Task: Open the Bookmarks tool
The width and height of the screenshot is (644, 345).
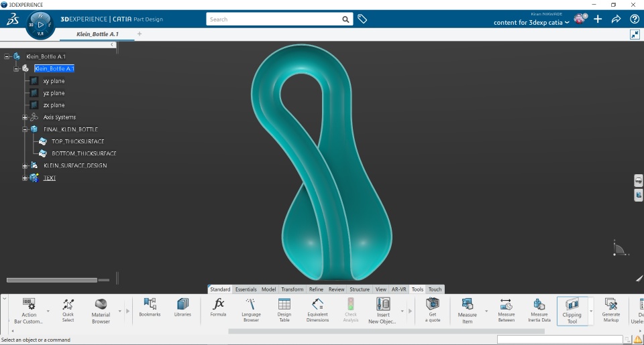Action: (x=150, y=307)
